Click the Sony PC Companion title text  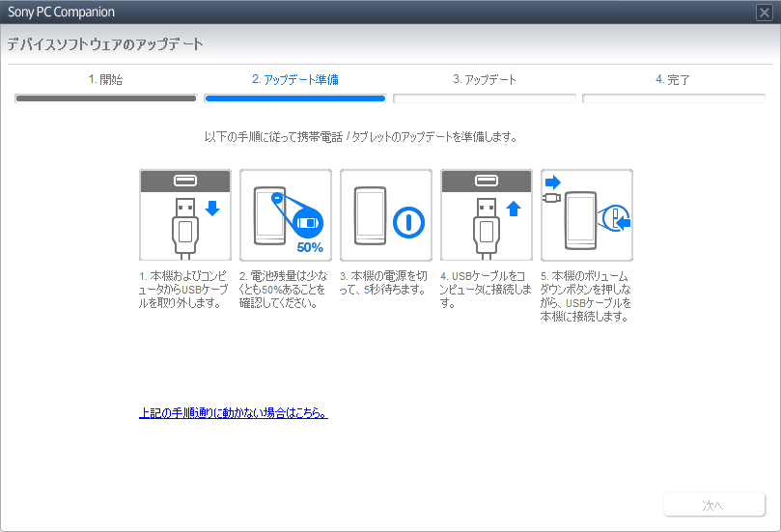61,12
